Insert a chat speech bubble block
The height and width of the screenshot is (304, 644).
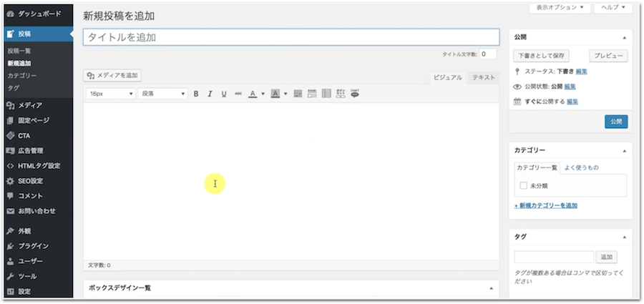point(354,94)
